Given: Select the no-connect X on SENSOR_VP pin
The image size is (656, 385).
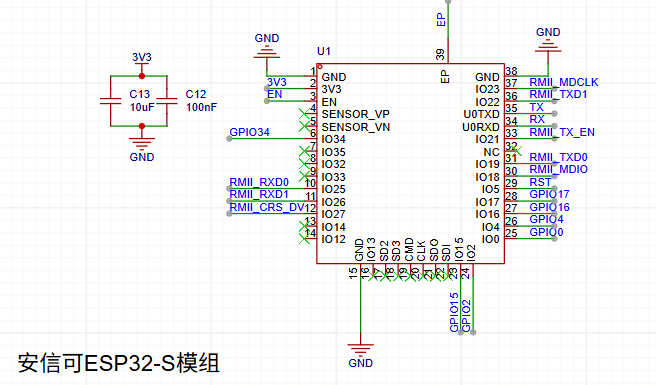Looking at the screenshot, I should [x=305, y=113].
